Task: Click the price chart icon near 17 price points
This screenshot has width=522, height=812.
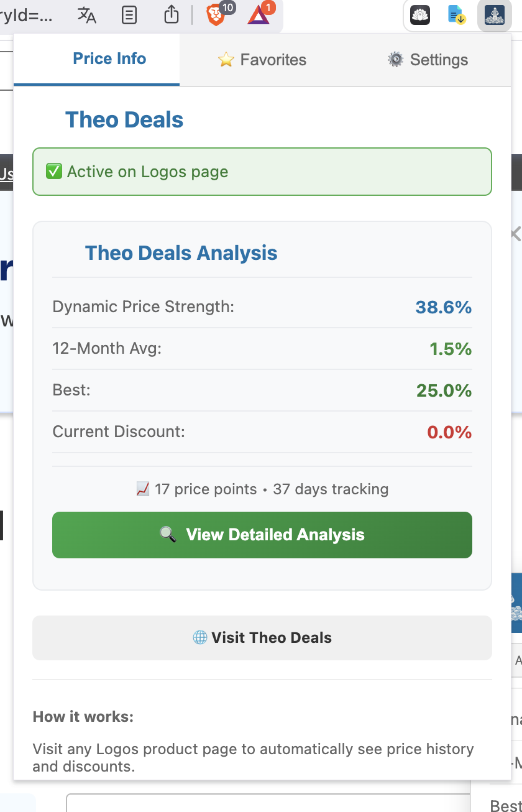Action: click(142, 489)
